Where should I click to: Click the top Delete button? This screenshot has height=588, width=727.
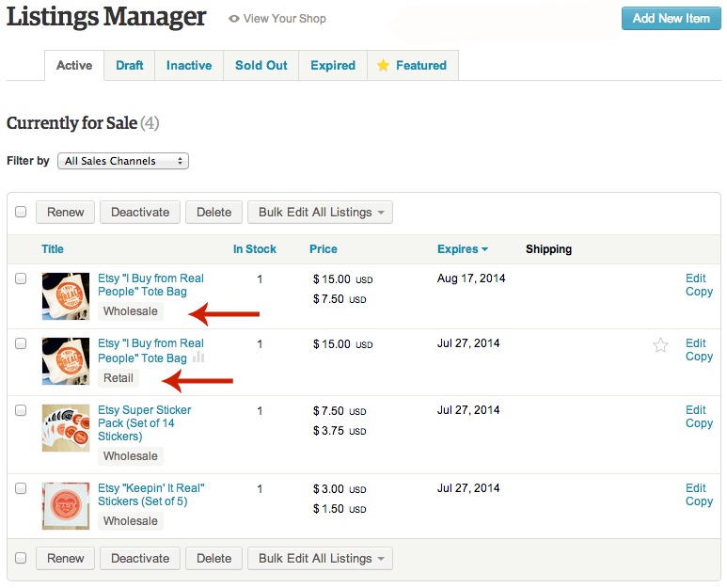(x=213, y=213)
